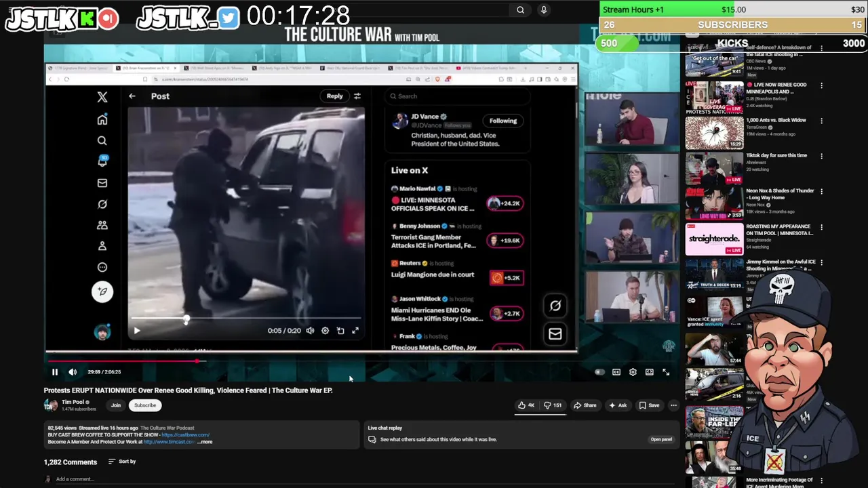Open the timcast.com link
The height and width of the screenshot is (488, 868).
click(x=170, y=442)
